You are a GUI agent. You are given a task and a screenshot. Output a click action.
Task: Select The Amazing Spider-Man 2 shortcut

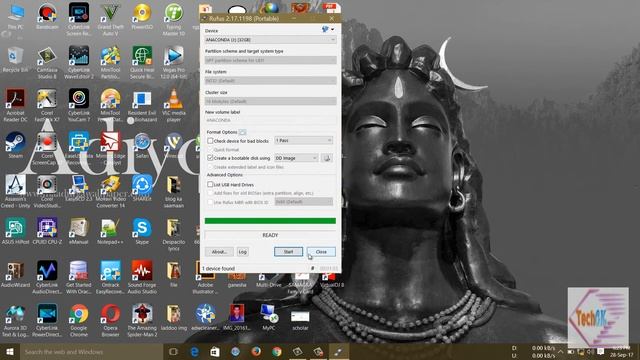point(142,320)
